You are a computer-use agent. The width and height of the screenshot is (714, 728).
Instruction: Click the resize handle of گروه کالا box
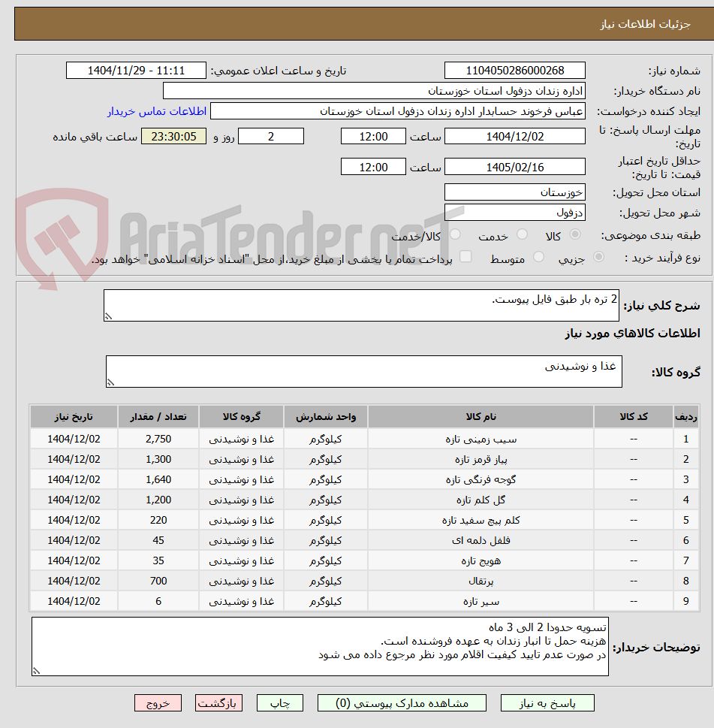111,382
